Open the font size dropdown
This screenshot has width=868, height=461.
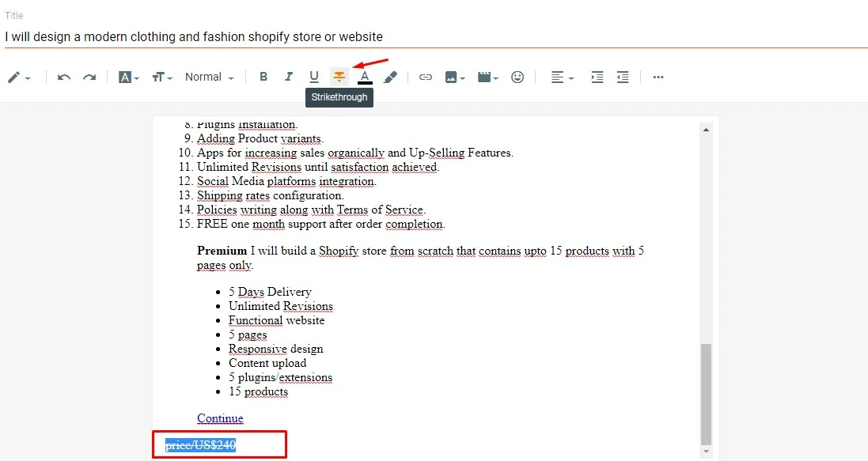[x=161, y=77]
